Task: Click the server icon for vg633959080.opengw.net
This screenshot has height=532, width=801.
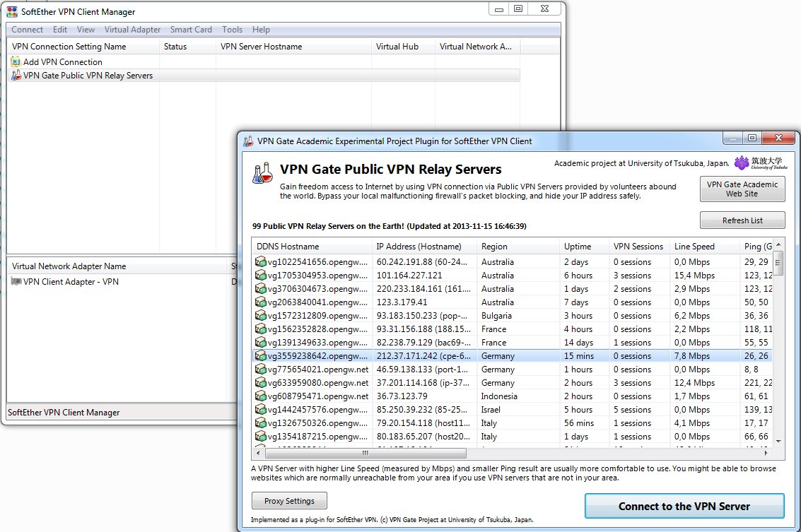Action: pyautogui.click(x=261, y=382)
